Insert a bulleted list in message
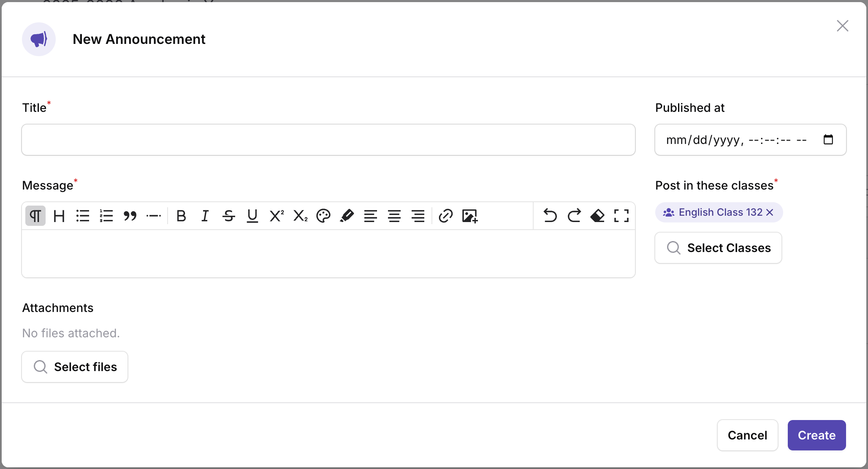The image size is (868, 469). tap(83, 216)
